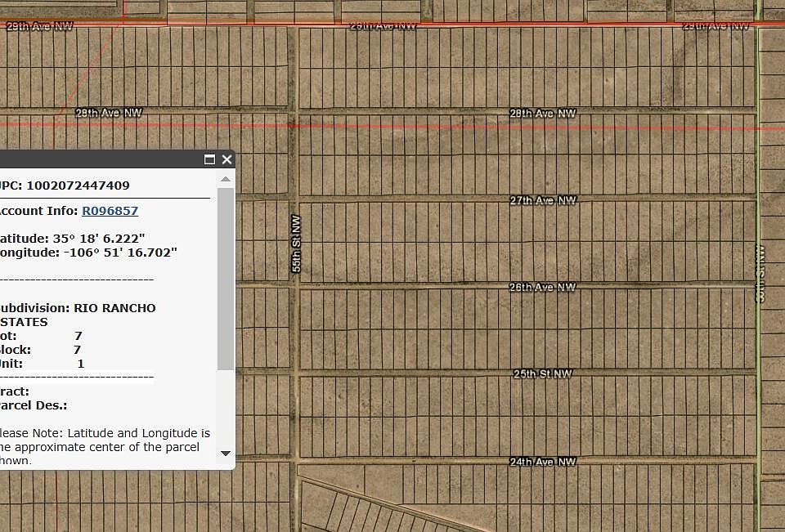Click the 29th Ave NW label at the top left
This screenshot has height=532, width=785.
coord(40,26)
